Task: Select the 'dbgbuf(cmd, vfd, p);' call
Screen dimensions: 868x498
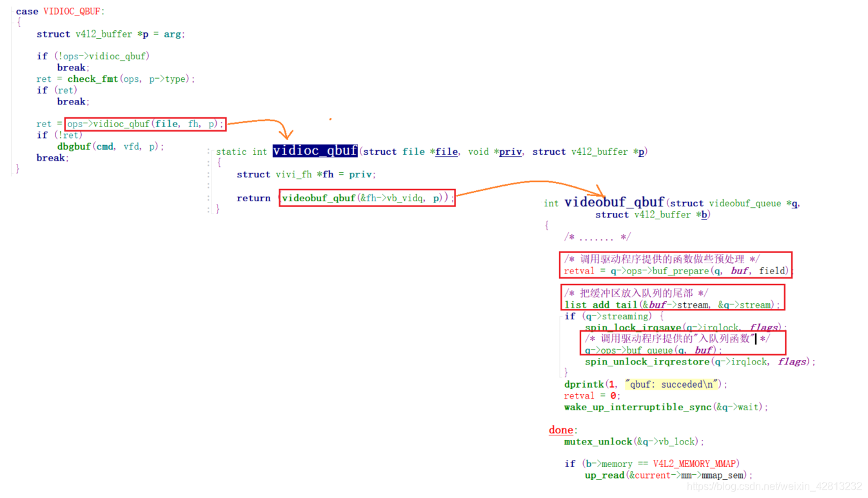Action: pos(111,146)
